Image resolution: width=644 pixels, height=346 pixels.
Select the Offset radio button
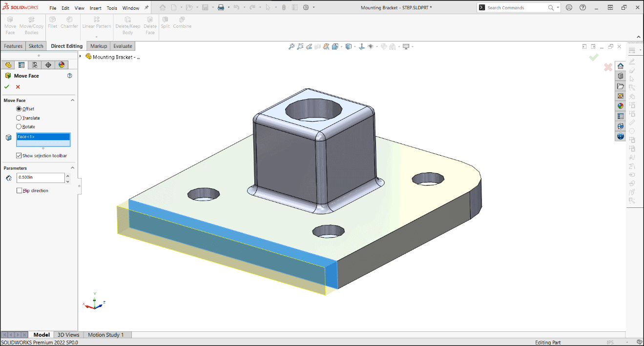[x=19, y=109]
